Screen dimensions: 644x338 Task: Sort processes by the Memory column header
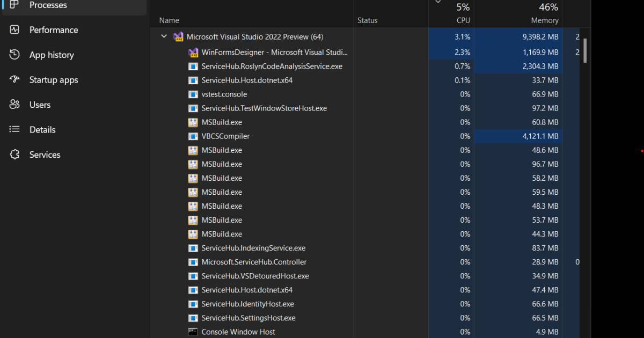(544, 20)
